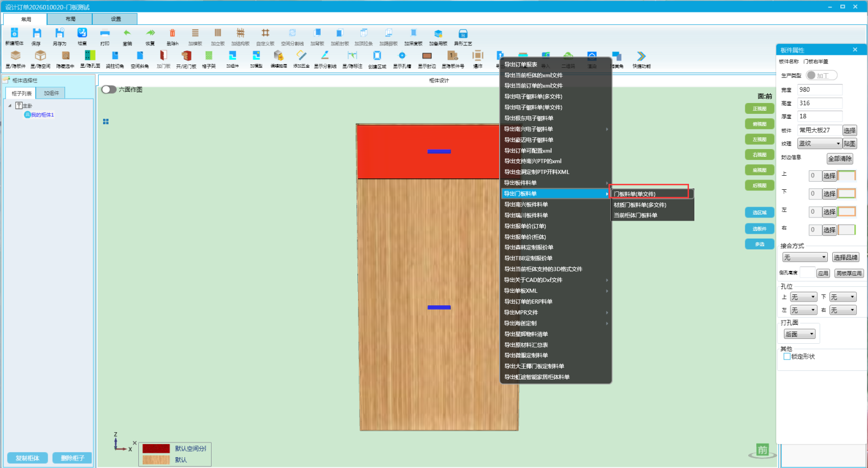Viewport: 868px width, 468px height.
Task: Click the 显/隐孔面 toolbar icon
Action: [x=90, y=56]
